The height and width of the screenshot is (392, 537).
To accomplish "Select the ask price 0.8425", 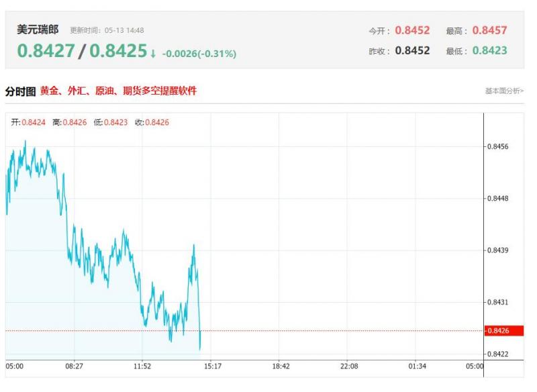I will click(x=118, y=50).
